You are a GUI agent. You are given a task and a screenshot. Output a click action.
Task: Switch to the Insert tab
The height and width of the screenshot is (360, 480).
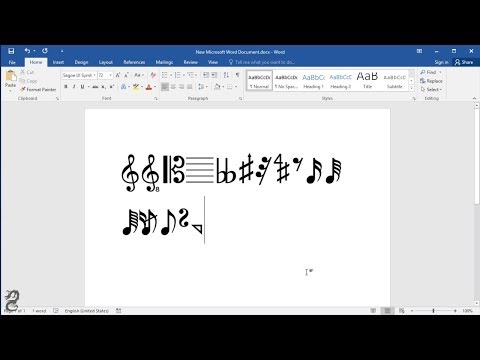[58, 62]
